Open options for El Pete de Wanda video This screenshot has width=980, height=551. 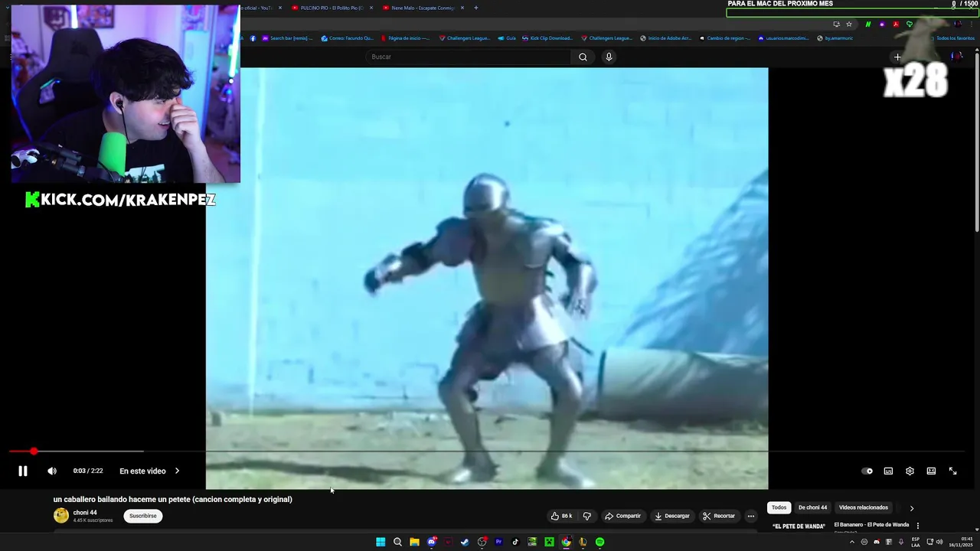[x=917, y=526]
